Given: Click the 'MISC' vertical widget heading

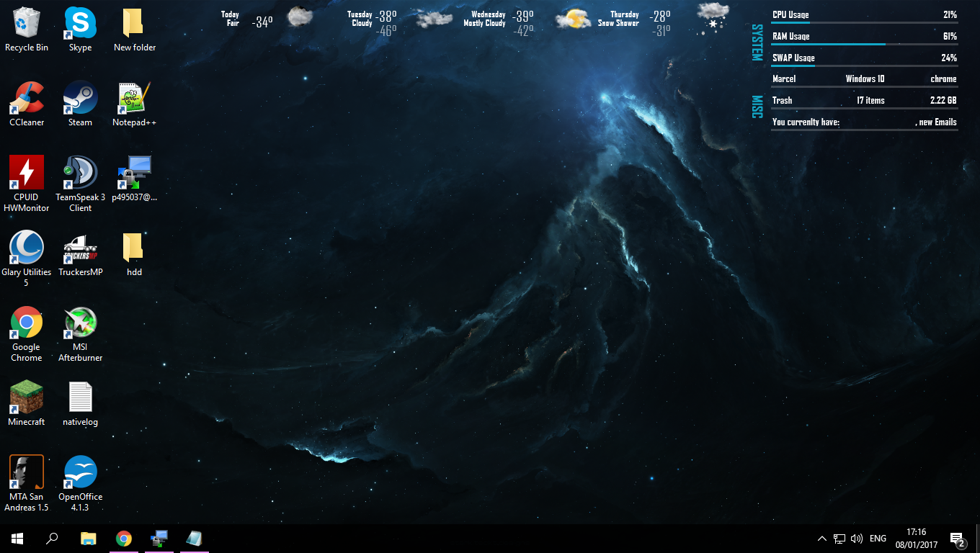Looking at the screenshot, I should [x=757, y=108].
